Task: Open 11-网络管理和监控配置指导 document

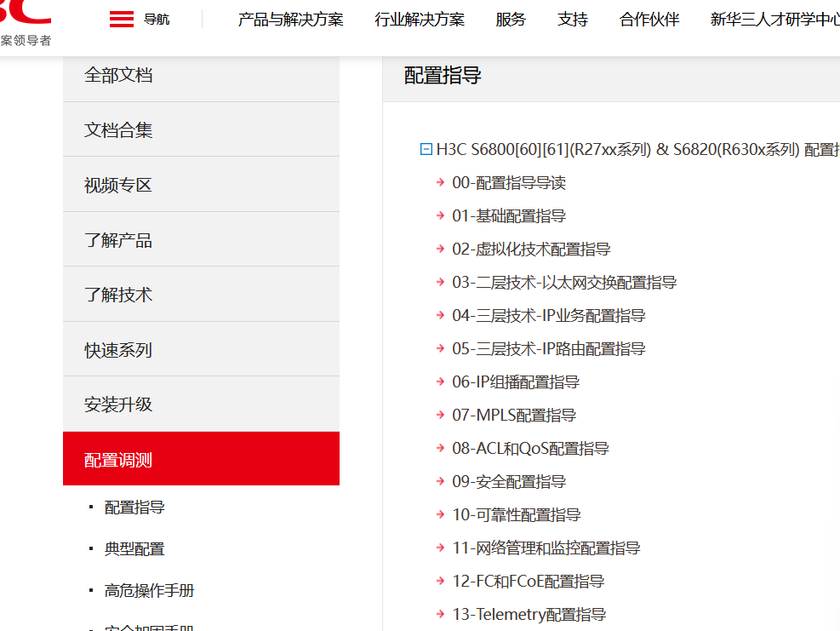Action: (546, 548)
